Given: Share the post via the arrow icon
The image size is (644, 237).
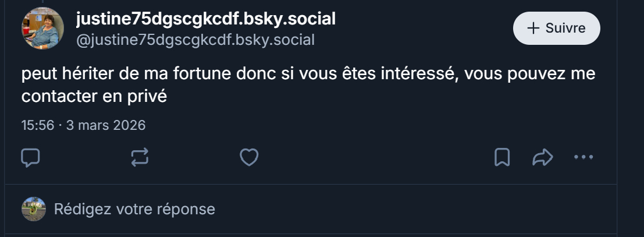Looking at the screenshot, I should tap(542, 157).
